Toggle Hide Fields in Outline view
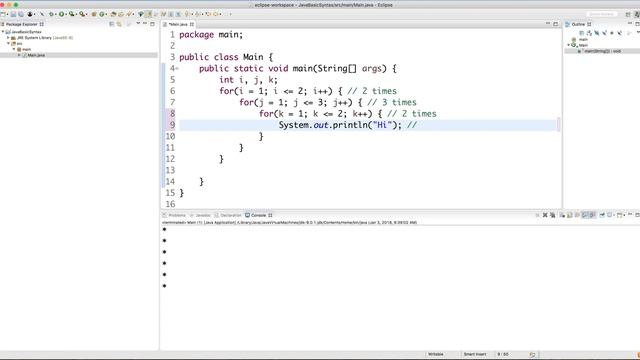The height and width of the screenshot is (360, 640). tap(597, 33)
